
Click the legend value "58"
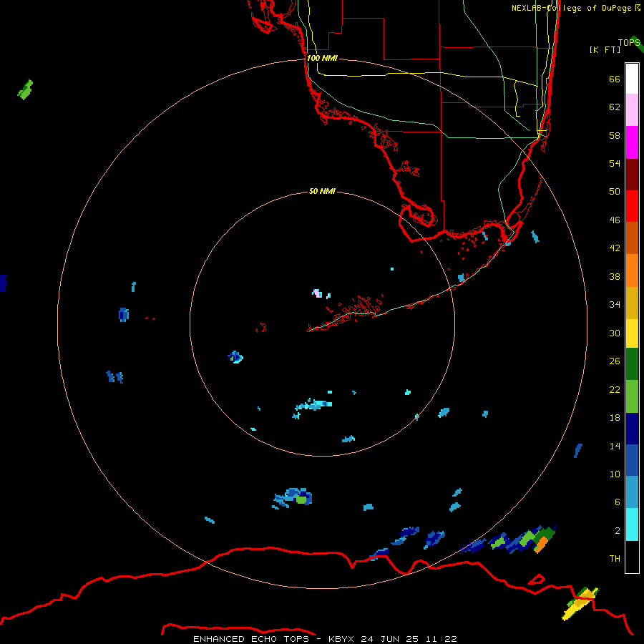pos(615,135)
